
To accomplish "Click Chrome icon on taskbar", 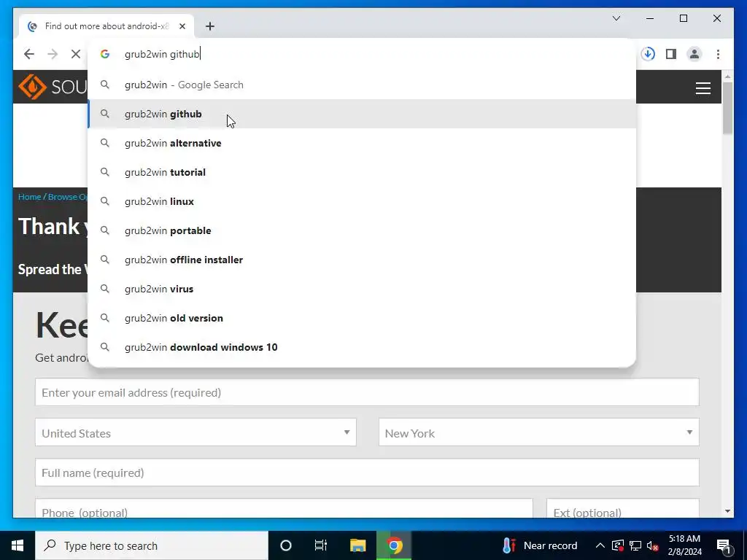I will [x=394, y=545].
